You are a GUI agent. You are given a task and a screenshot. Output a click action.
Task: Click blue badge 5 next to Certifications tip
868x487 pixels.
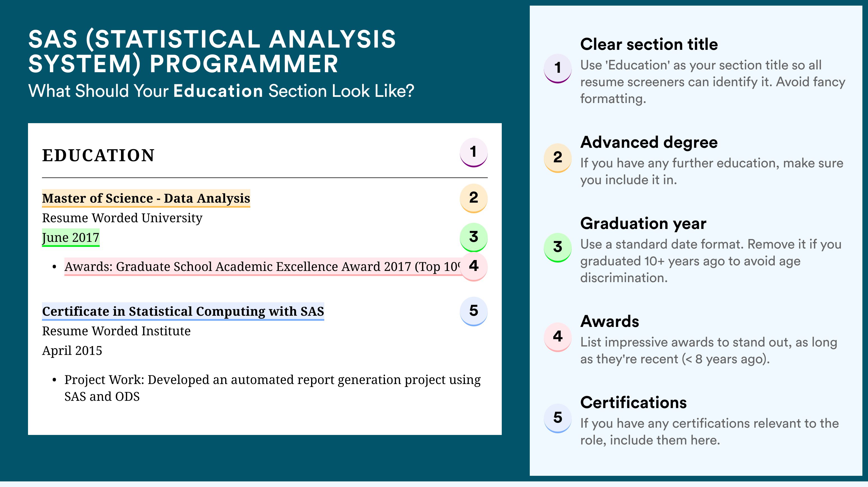[x=558, y=418]
